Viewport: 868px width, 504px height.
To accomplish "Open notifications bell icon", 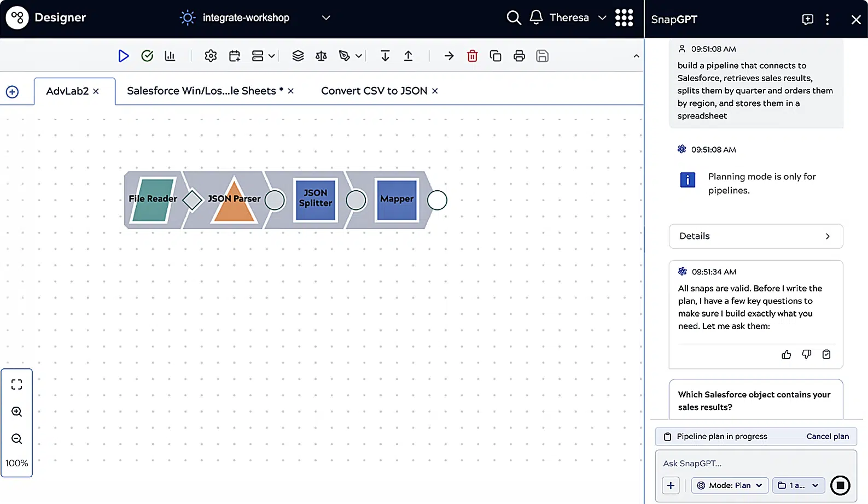I will [536, 17].
